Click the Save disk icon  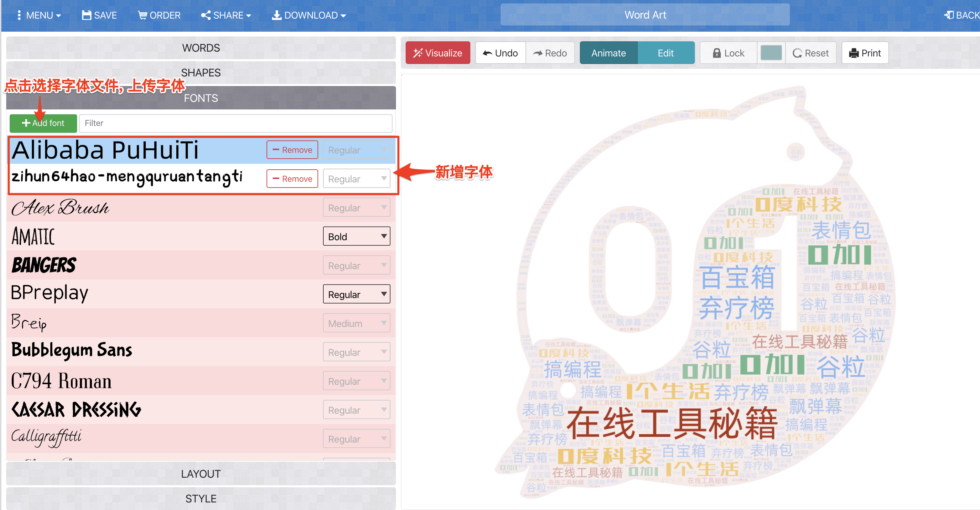tap(87, 15)
